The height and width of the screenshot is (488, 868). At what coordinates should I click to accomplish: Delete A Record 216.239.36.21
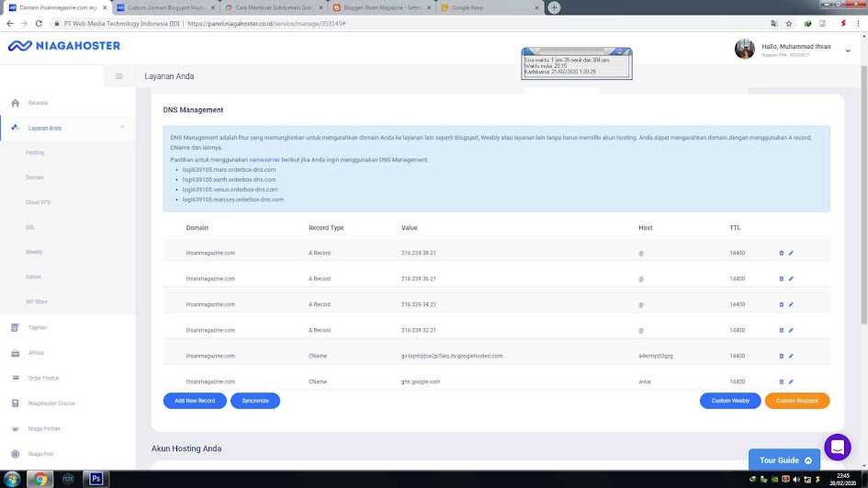(x=781, y=278)
